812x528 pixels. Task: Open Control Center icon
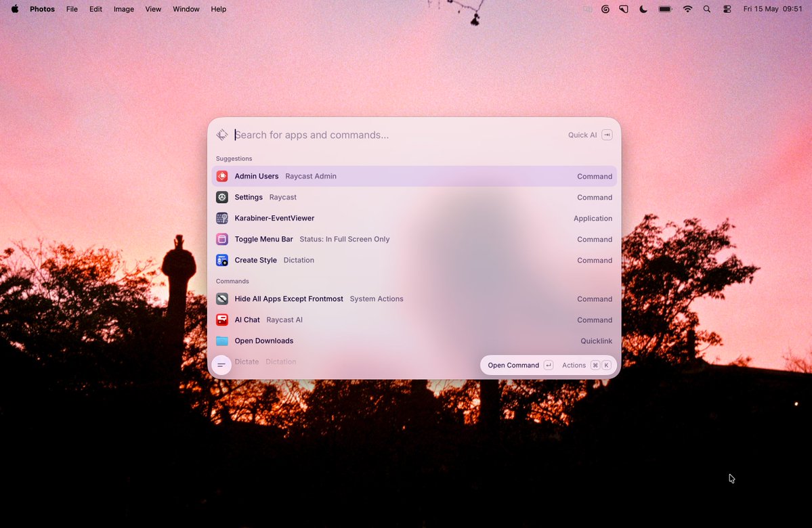(727, 9)
